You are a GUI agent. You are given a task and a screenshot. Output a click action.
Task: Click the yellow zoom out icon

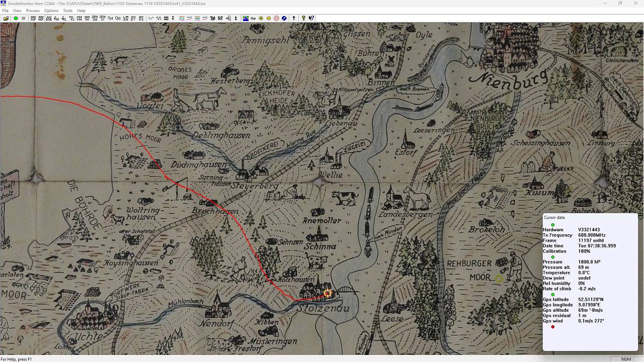coord(269,18)
